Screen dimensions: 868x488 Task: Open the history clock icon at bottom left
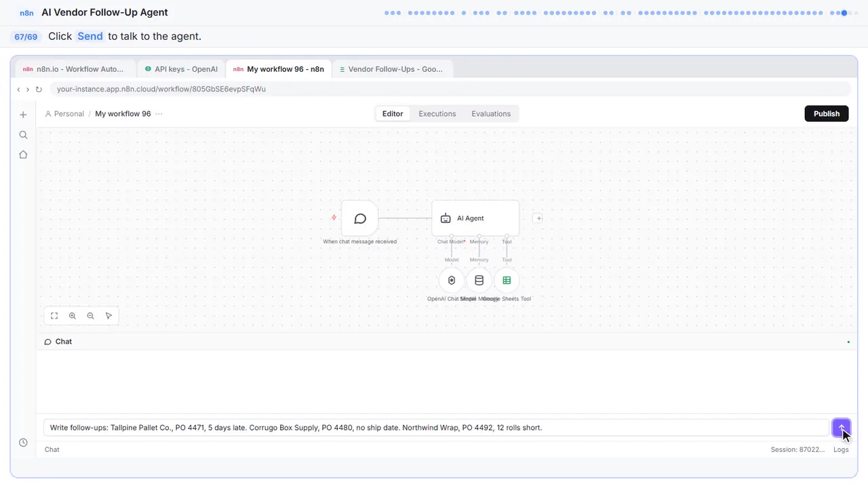pyautogui.click(x=23, y=443)
